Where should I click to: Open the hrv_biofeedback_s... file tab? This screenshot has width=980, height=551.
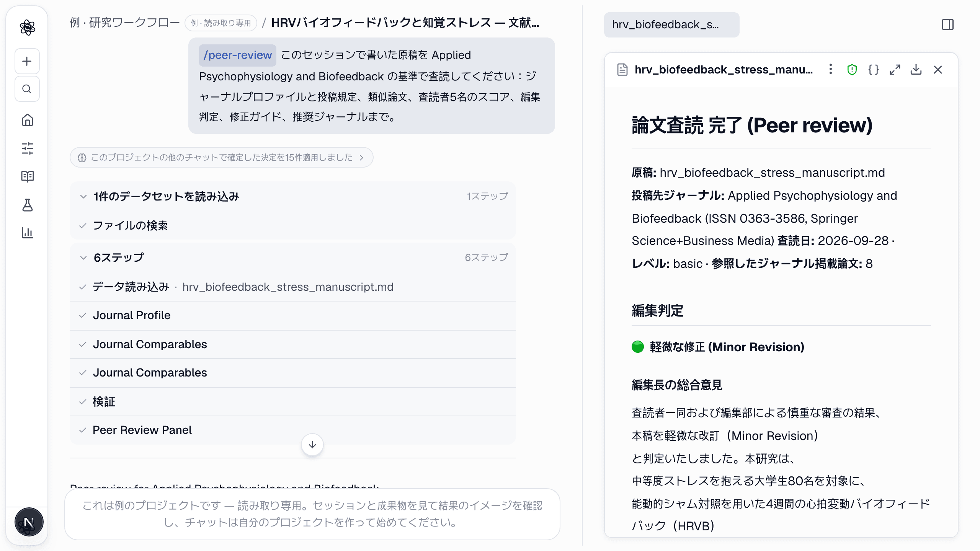pos(671,25)
